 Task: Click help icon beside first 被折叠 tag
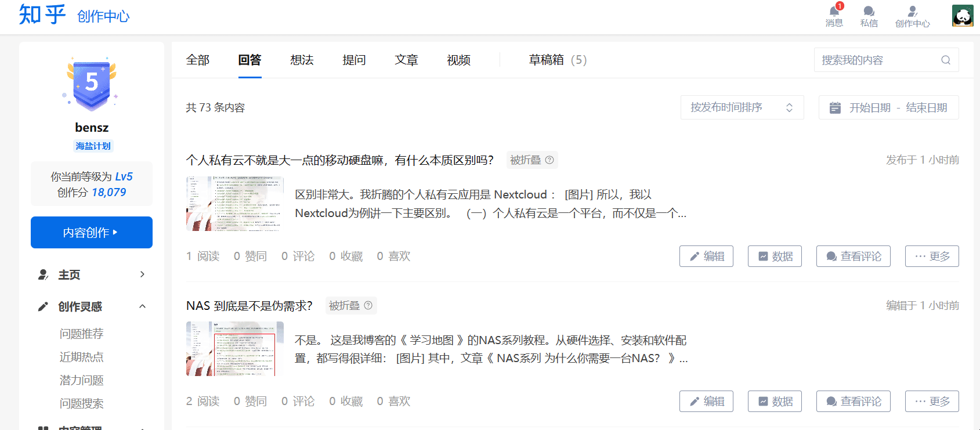point(549,160)
